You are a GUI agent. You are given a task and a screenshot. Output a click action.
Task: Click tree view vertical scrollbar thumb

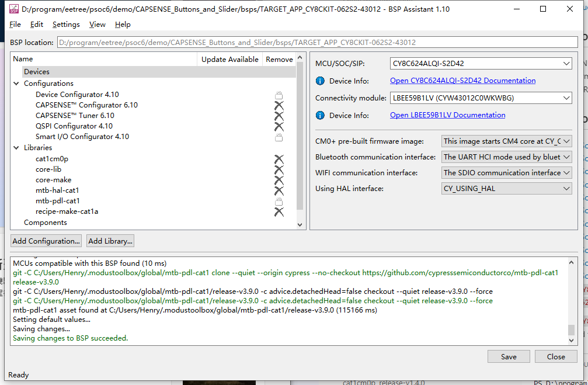(300, 136)
